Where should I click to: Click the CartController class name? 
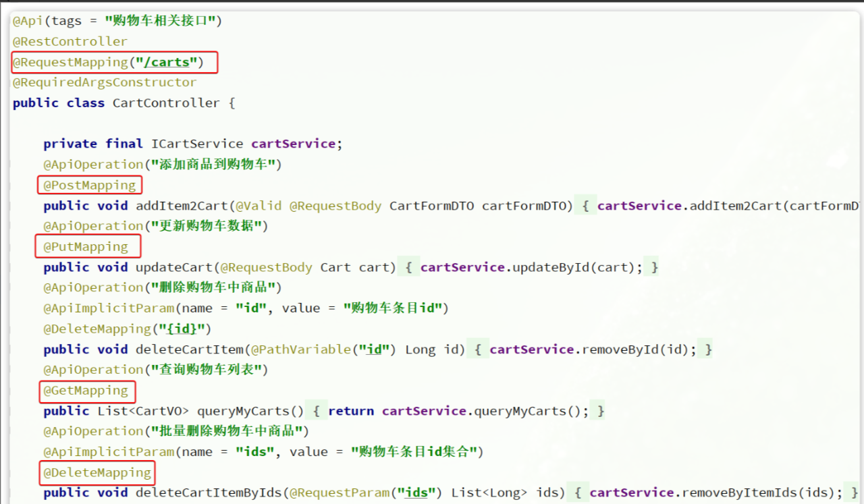point(165,103)
